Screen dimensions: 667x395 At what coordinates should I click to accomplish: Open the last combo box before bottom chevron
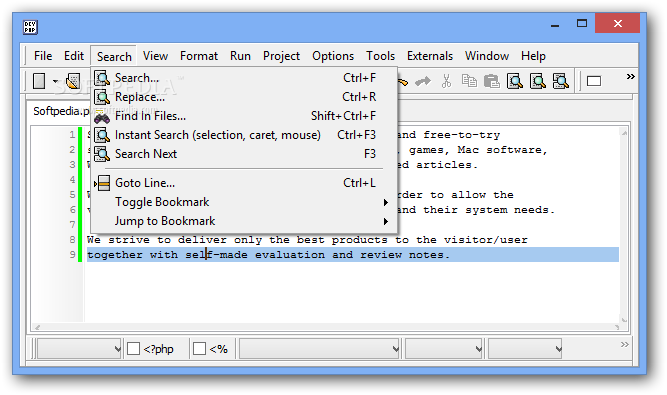(x=525, y=349)
